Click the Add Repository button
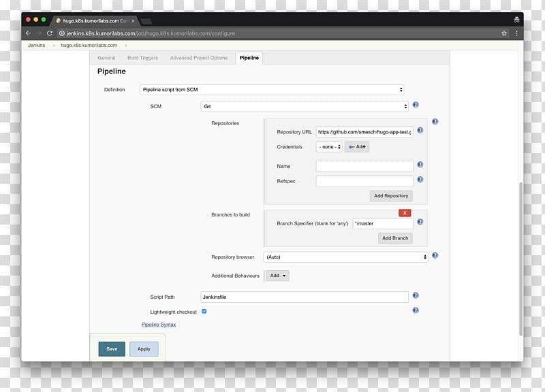This screenshot has height=392, width=545. (x=391, y=196)
